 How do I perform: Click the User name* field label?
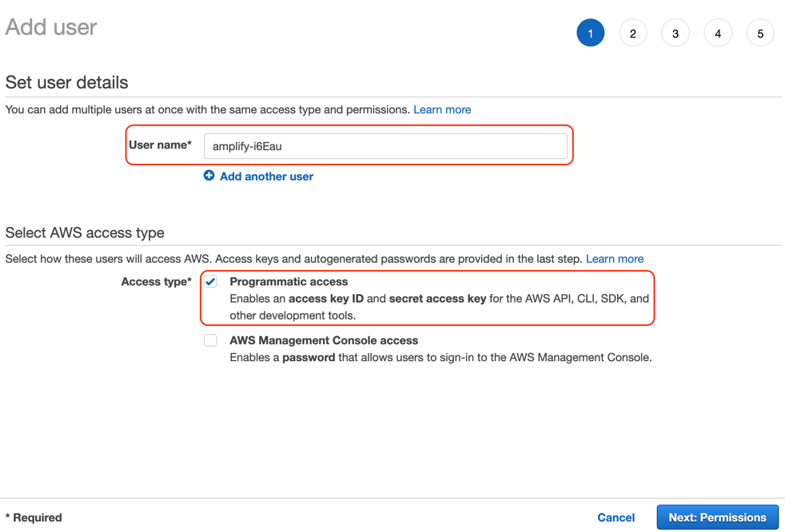click(160, 145)
